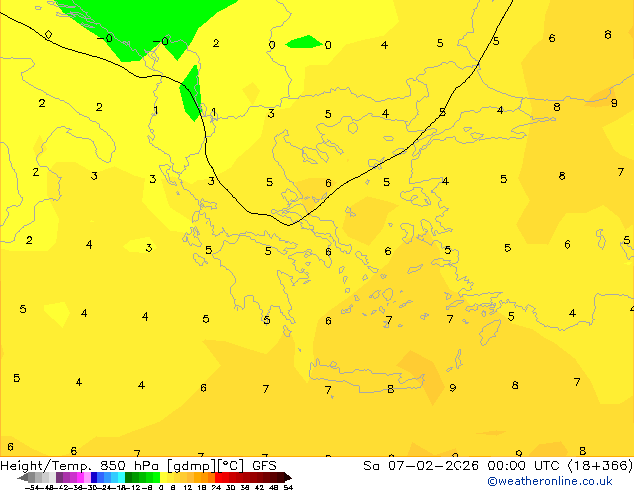
Task: Click the '[gdmp]' unit label
Action: [191, 466]
